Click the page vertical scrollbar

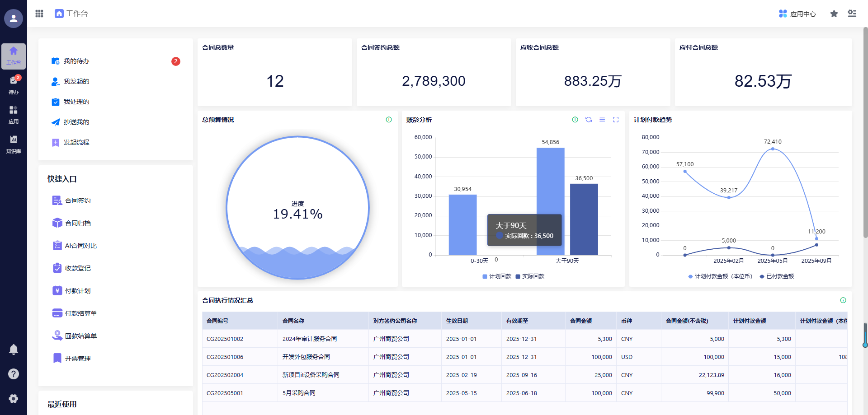pos(865,135)
